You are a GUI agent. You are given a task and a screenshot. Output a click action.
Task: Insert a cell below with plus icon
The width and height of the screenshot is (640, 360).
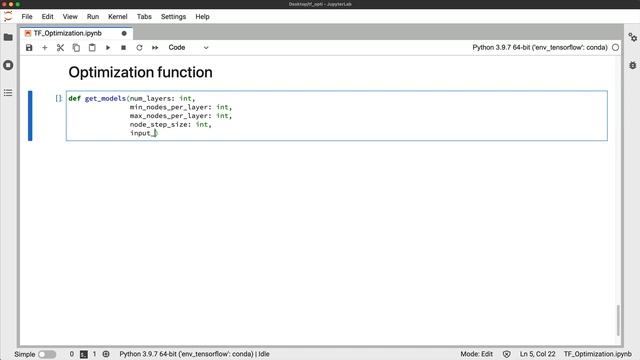[44, 48]
